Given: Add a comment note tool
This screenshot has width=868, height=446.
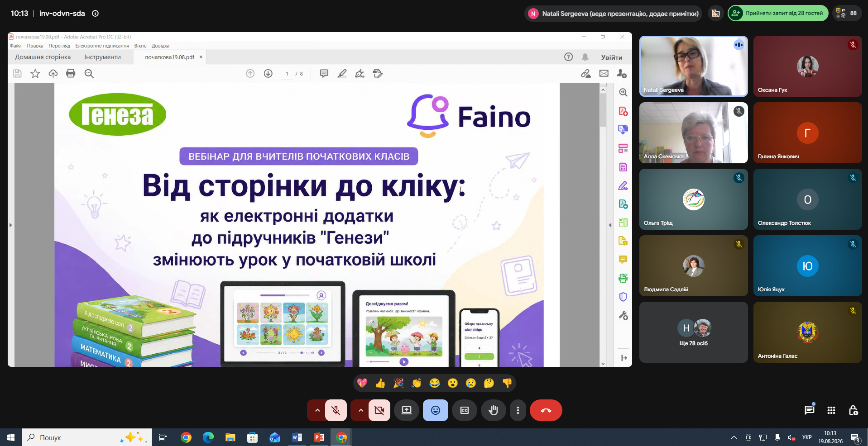Looking at the screenshot, I should (x=324, y=73).
